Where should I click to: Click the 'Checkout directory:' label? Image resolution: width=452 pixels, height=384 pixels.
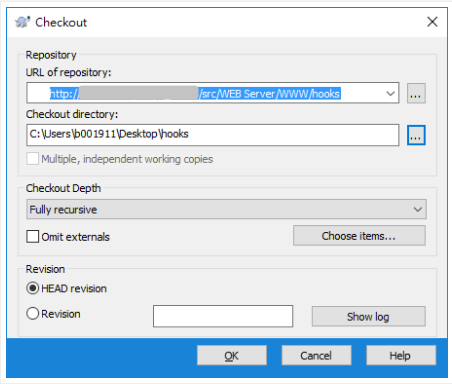click(x=72, y=114)
